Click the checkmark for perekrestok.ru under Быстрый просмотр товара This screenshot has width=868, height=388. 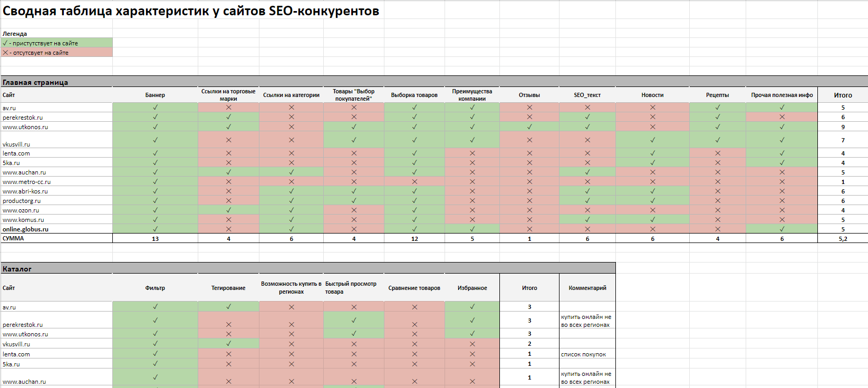(x=354, y=320)
